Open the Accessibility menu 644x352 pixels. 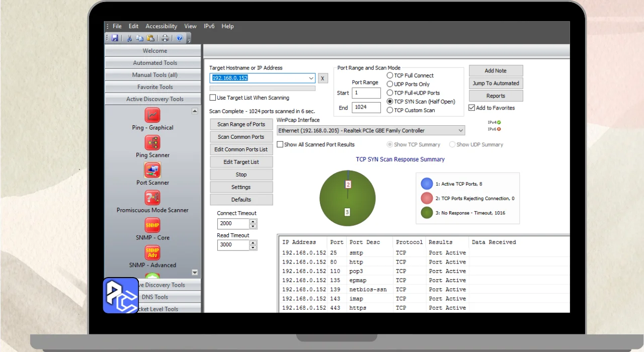click(x=161, y=26)
